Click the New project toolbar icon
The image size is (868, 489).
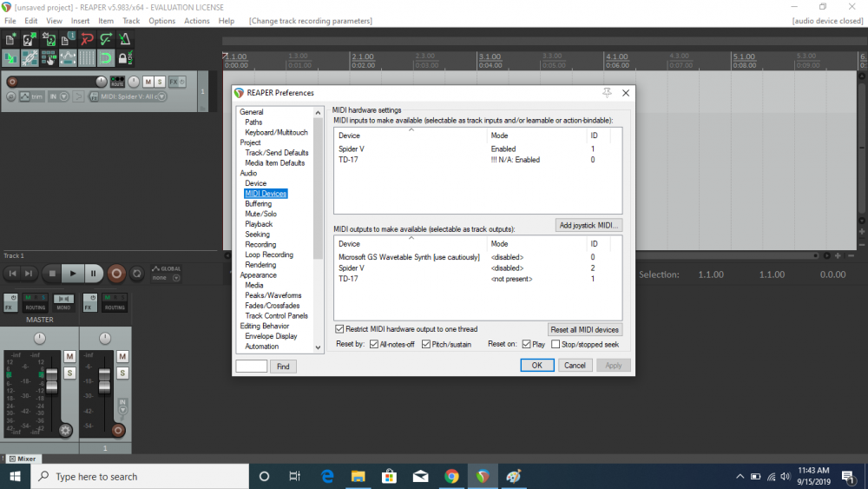[10, 39]
